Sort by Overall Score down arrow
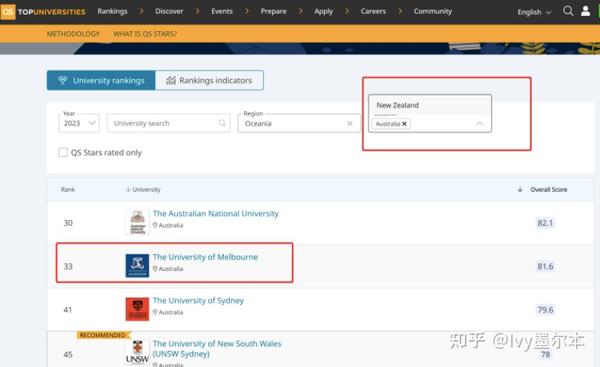The image size is (600, 367). click(520, 189)
